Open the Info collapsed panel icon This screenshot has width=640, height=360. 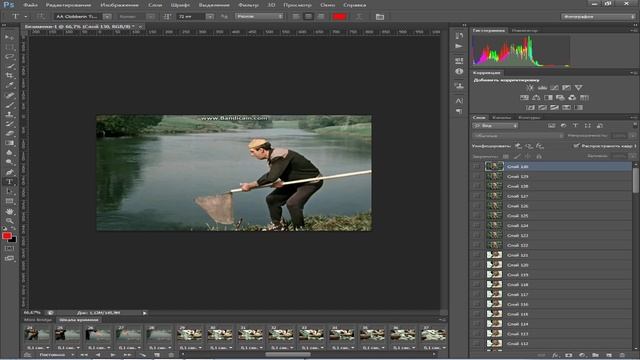point(459,71)
